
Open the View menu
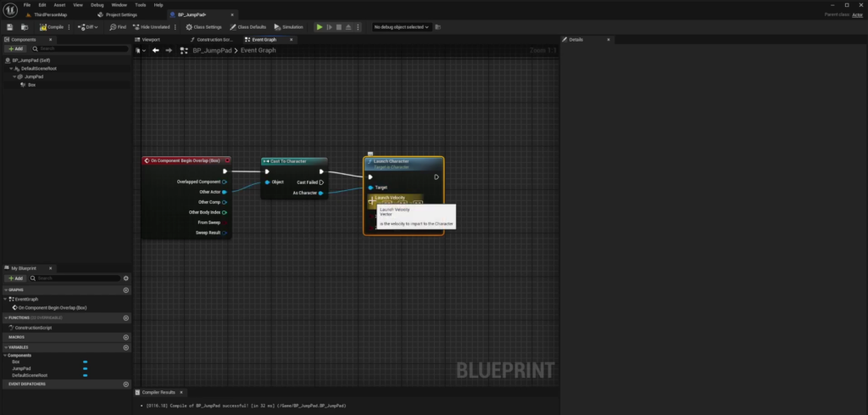[x=78, y=5]
